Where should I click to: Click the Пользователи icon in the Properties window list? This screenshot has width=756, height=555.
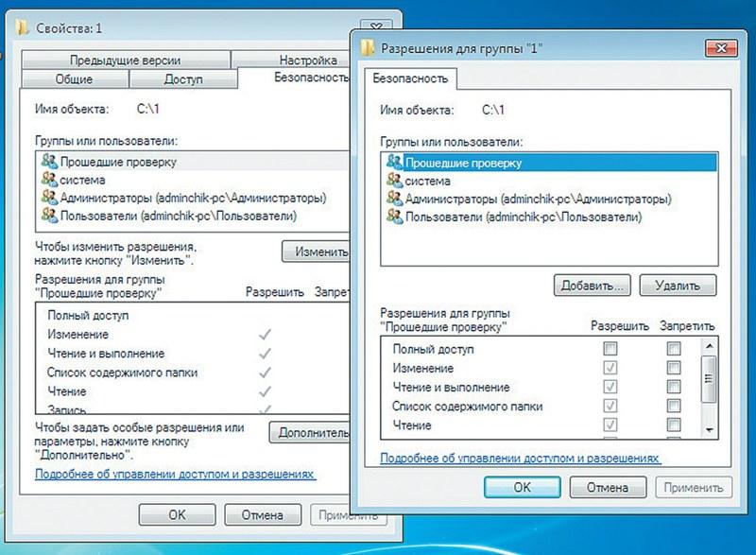[49, 217]
